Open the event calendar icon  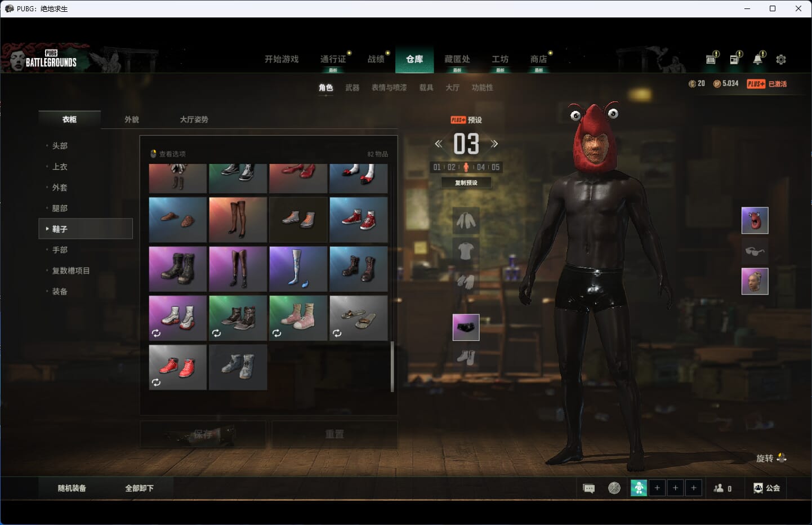(711, 59)
